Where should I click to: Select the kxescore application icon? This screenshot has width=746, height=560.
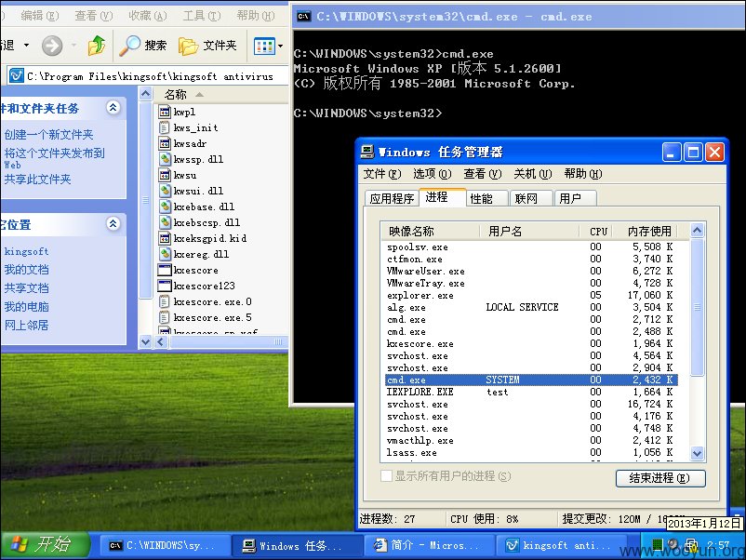[165, 270]
